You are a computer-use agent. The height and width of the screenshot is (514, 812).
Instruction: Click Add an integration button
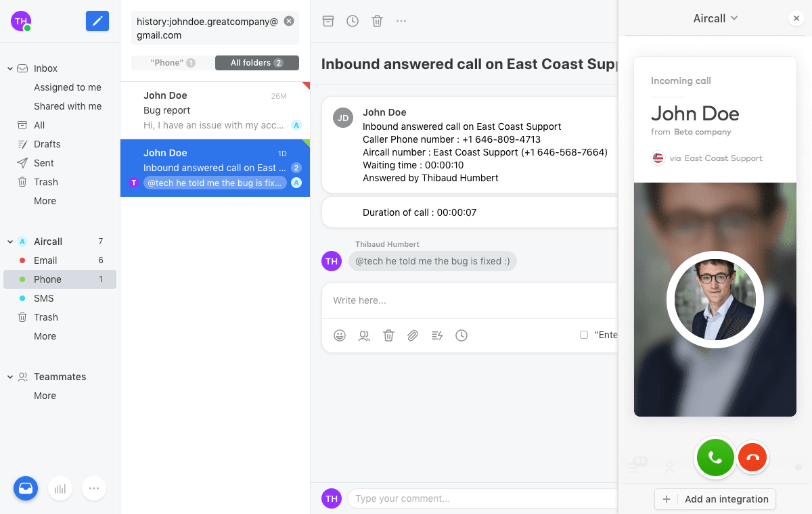715,499
